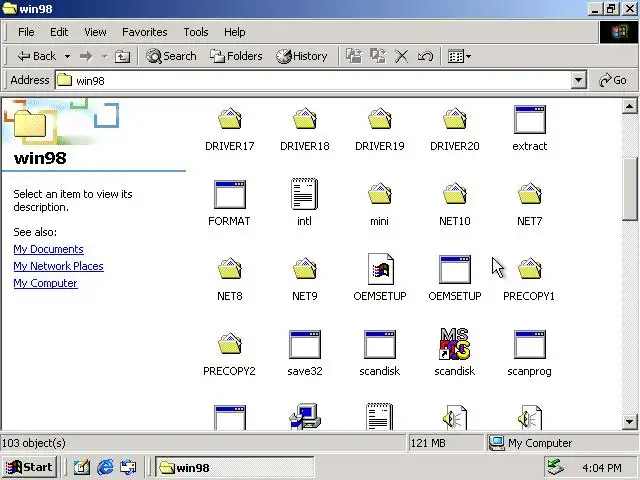This screenshot has height=480, width=640.
Task: Select the DRIVER20 cabinet icon
Action: coord(455,119)
